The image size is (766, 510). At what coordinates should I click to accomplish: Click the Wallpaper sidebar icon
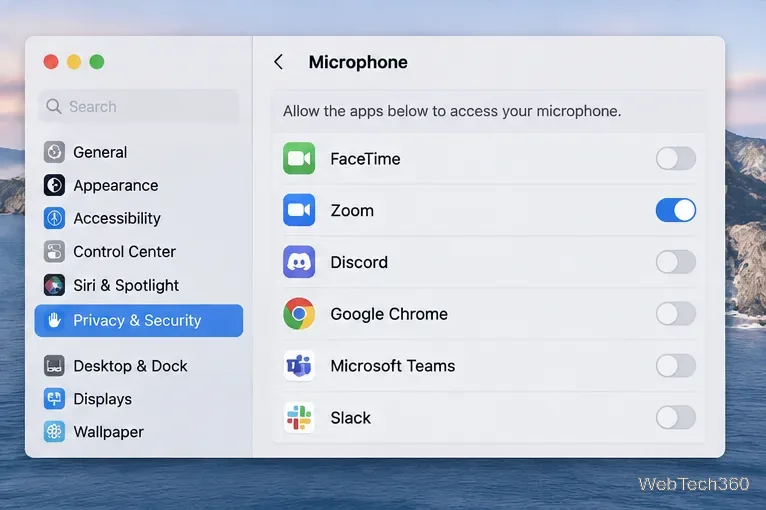point(54,432)
